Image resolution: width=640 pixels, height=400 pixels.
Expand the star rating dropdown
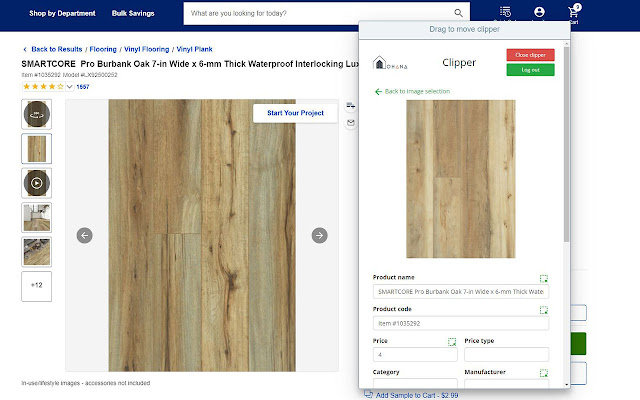[69, 87]
